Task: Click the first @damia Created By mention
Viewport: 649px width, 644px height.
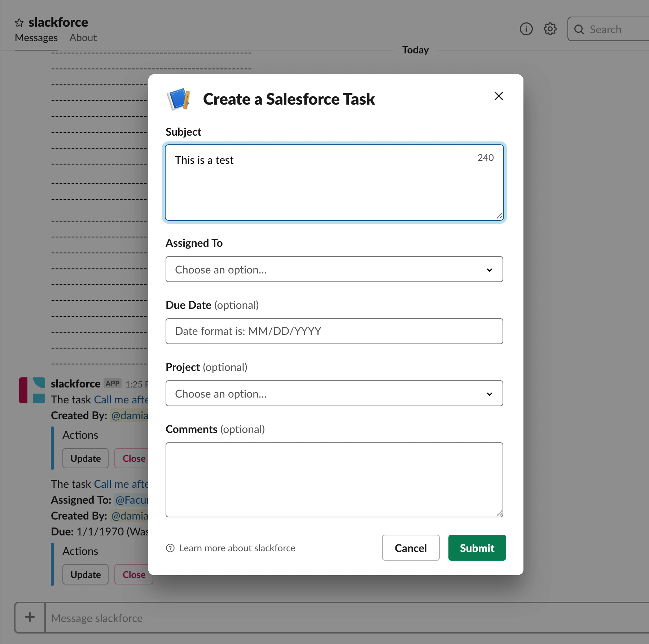Action: tap(130, 416)
